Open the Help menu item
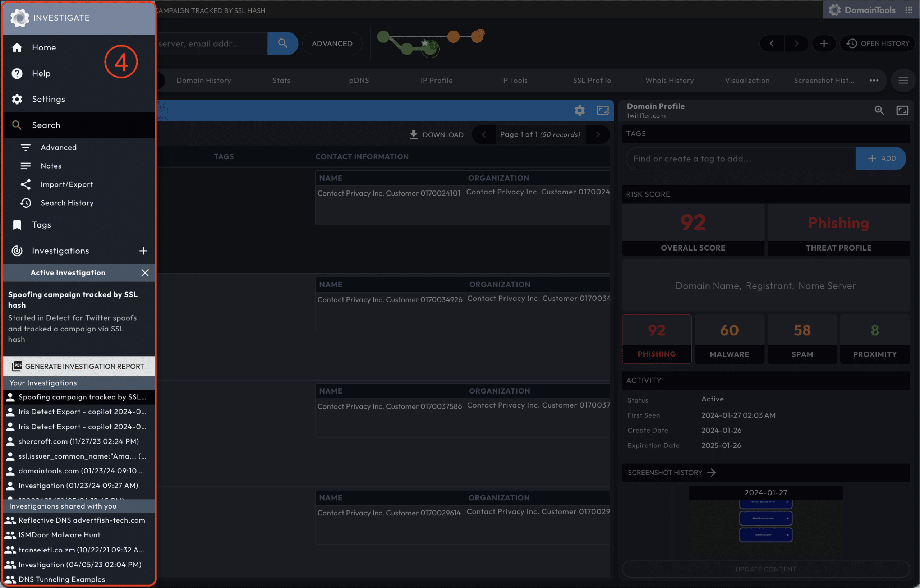This screenshot has height=588, width=920. click(x=41, y=73)
